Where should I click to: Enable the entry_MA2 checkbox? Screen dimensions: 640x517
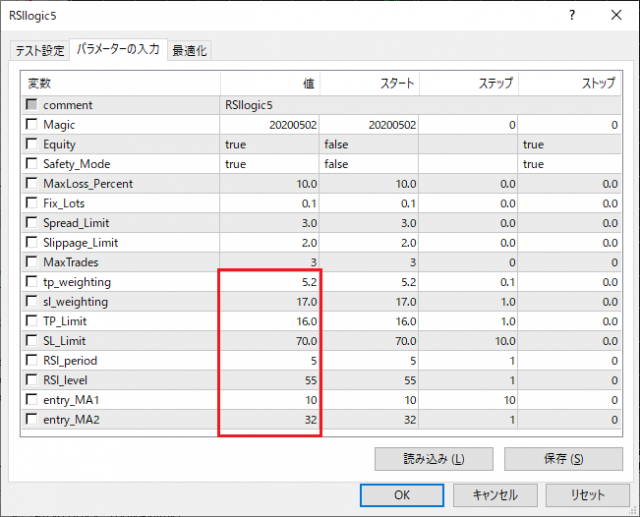point(31,419)
